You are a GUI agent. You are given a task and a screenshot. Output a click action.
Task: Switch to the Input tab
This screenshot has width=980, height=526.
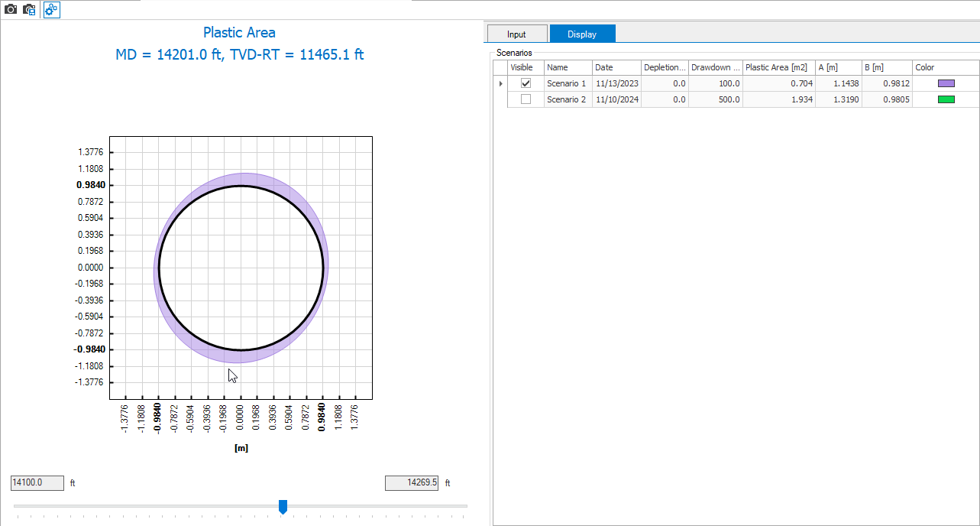(x=516, y=34)
